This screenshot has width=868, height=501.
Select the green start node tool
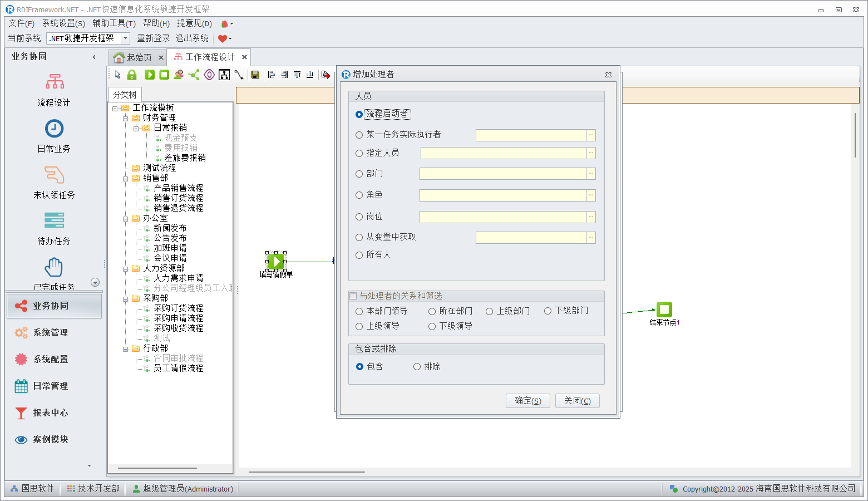click(x=150, y=75)
